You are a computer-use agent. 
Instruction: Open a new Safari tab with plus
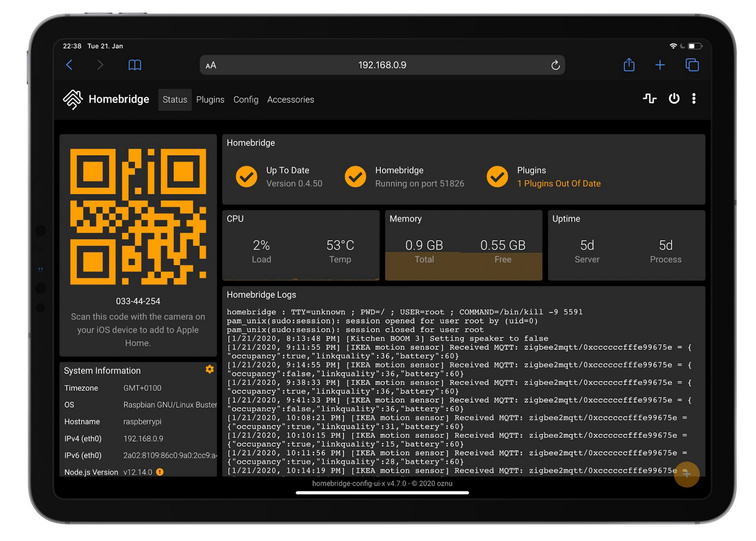pyautogui.click(x=660, y=65)
